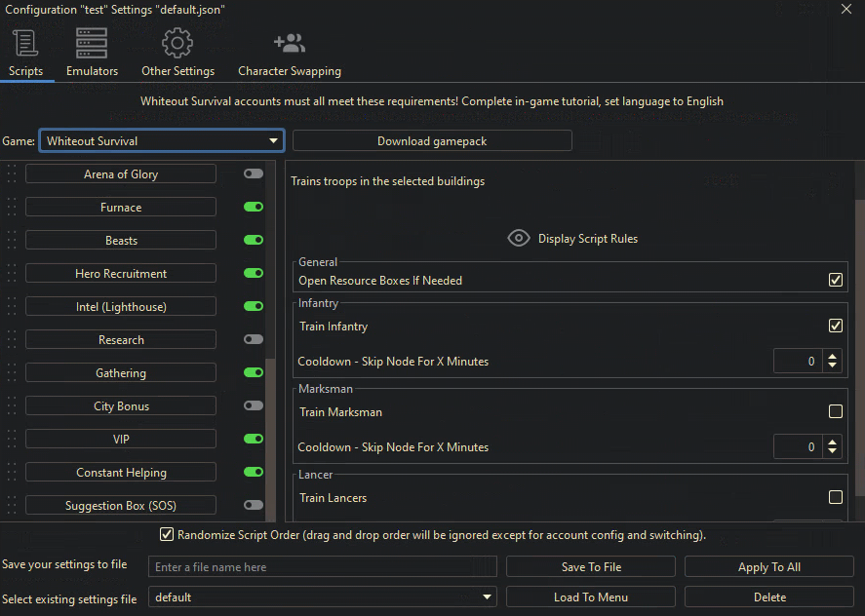
Task: Click the Apply To All button
Action: (x=769, y=566)
